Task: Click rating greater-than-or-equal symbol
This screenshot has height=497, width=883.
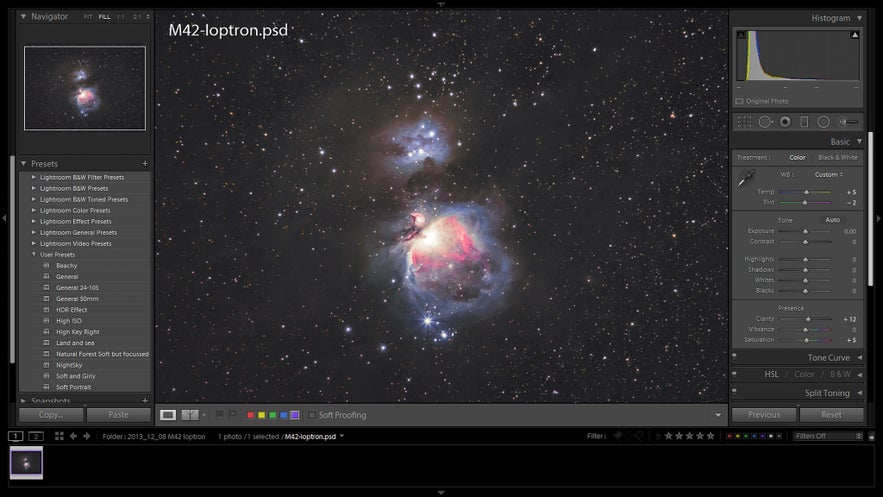Action: point(658,436)
